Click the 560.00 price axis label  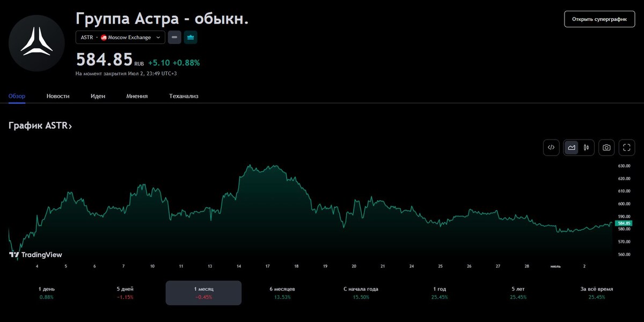pos(624,254)
